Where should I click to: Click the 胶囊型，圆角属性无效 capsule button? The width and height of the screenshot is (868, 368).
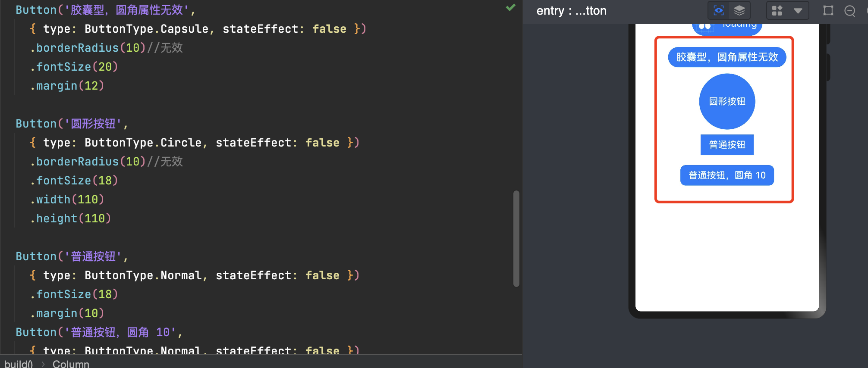[727, 57]
